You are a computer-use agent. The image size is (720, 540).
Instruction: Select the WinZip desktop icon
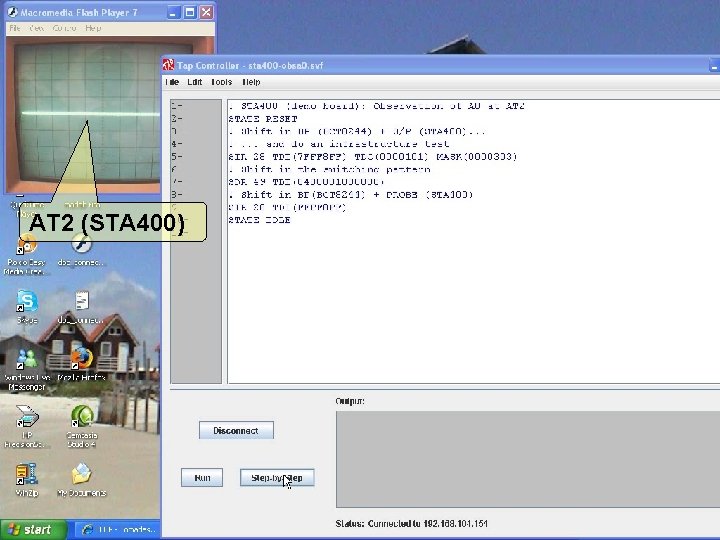[27, 480]
